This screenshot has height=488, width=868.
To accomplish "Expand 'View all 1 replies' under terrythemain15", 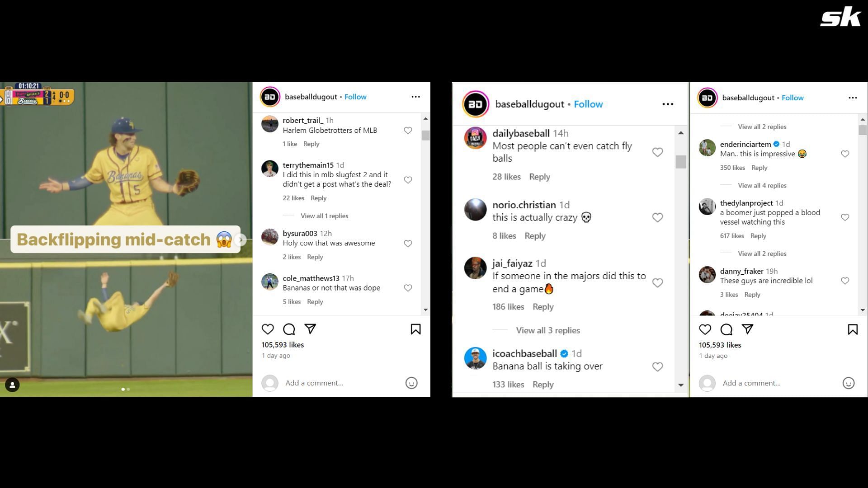I will pos(324,215).
